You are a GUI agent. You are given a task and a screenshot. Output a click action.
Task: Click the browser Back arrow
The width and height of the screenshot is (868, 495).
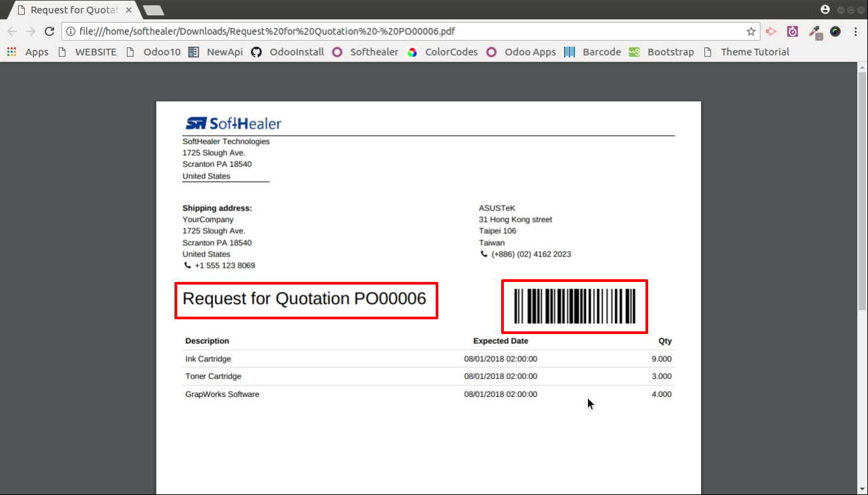(12, 31)
